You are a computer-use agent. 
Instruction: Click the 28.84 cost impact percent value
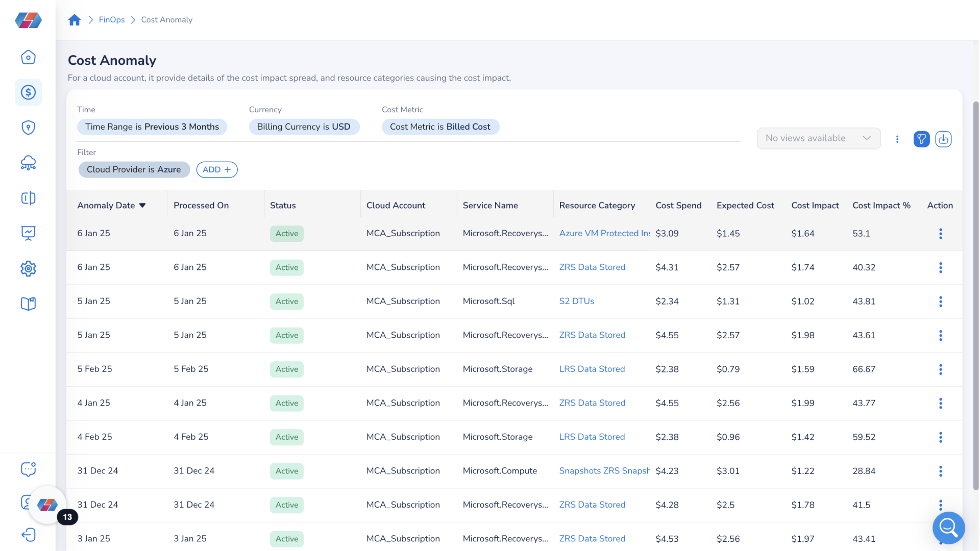[x=864, y=471]
